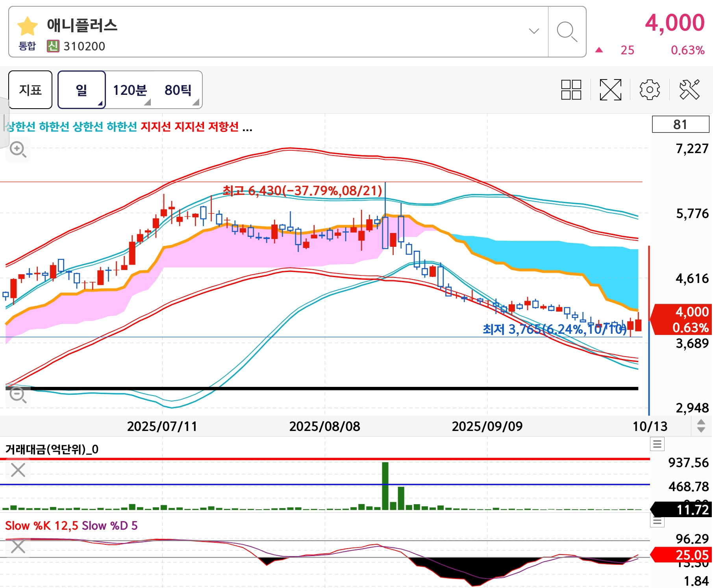Click the 2025/08/08 date label
This screenshot has height=588, width=713.
pyautogui.click(x=324, y=426)
